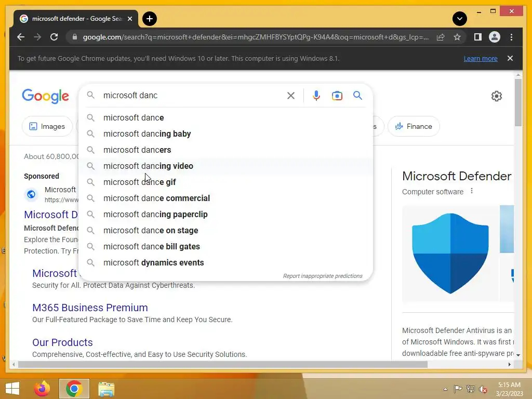532x399 pixels.
Task: Pick the microsoft dance on stage suggestion
Action: coord(225,230)
